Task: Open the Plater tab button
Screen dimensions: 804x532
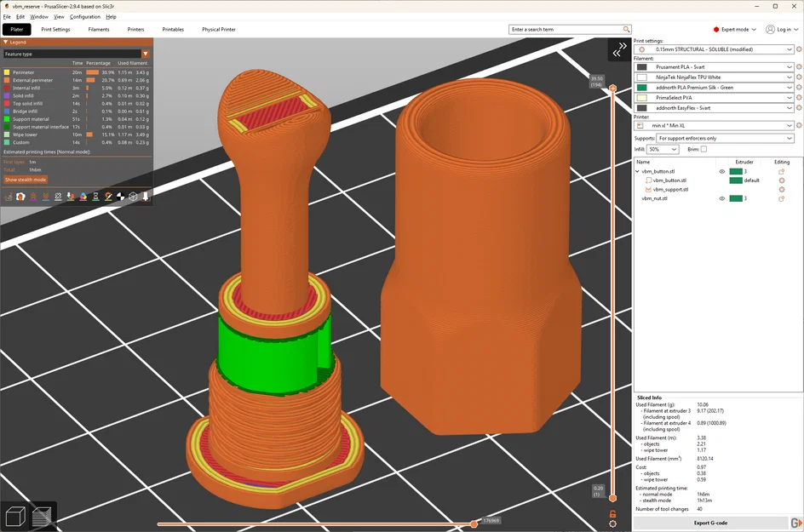Action: [17, 29]
